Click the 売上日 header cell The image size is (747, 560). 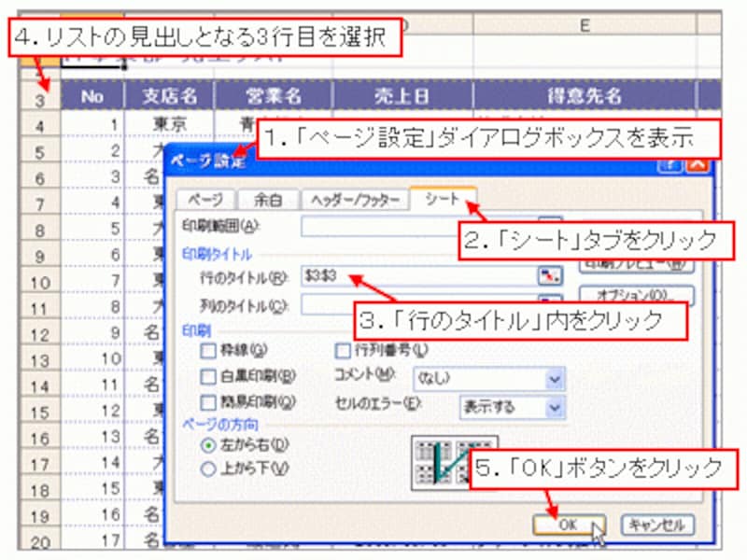point(402,96)
